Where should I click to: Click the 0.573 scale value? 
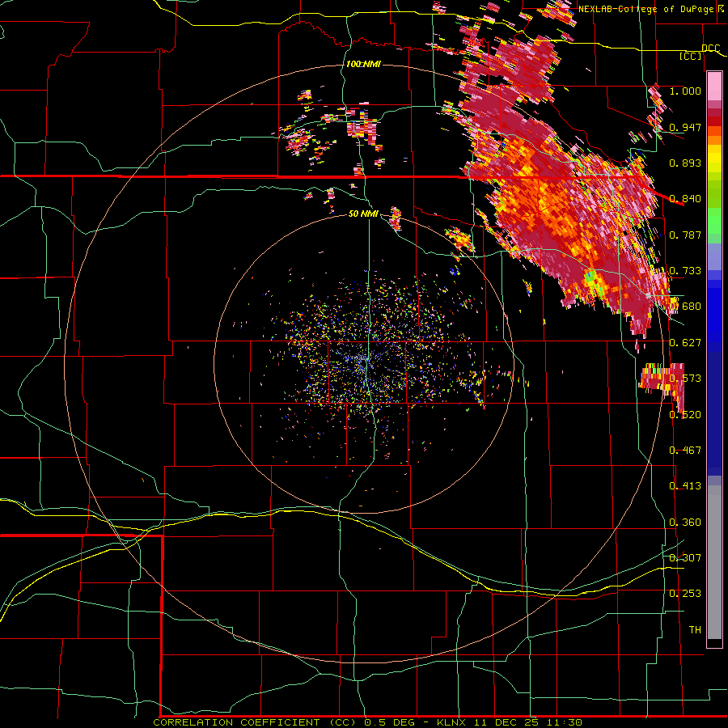click(x=685, y=379)
